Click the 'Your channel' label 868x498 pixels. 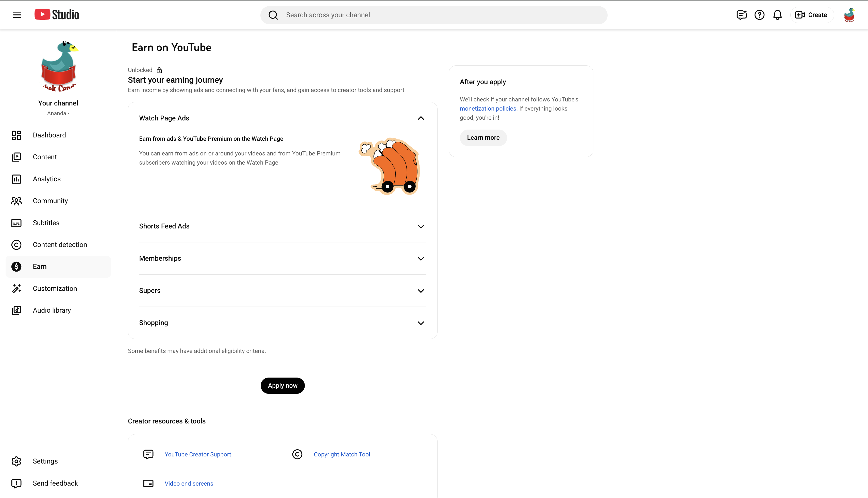[58, 103]
